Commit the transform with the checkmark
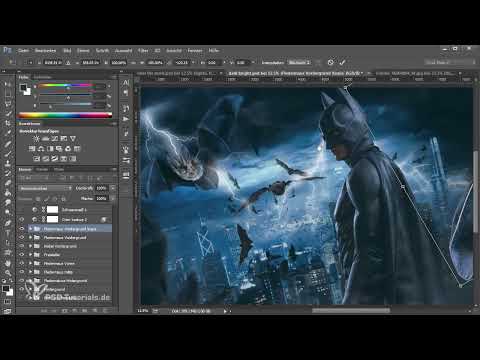This screenshot has width=480, height=360. [342, 62]
